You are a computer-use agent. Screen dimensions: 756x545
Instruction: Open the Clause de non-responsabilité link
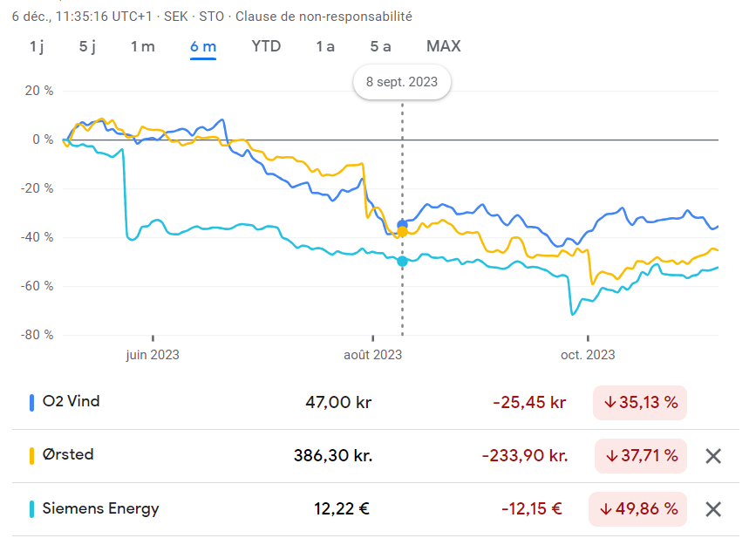click(x=324, y=17)
